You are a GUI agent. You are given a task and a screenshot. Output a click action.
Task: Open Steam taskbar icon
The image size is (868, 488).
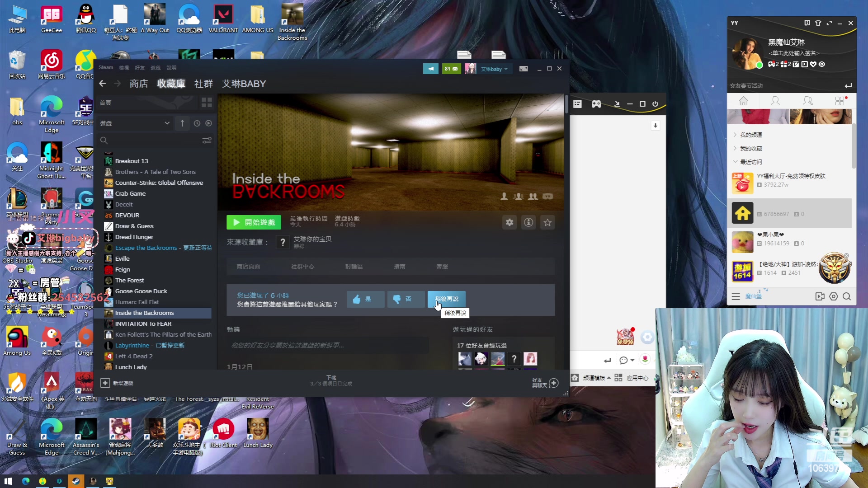(75, 481)
